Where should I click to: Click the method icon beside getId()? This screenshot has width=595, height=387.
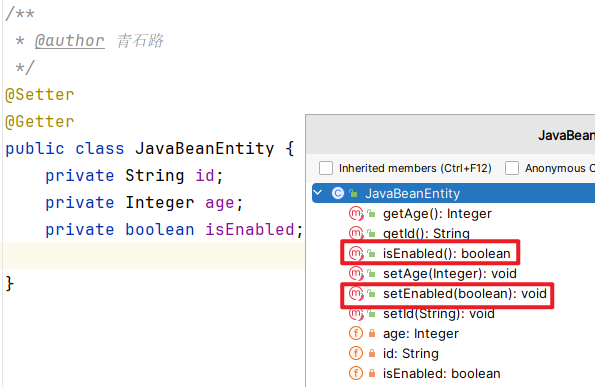(356, 233)
